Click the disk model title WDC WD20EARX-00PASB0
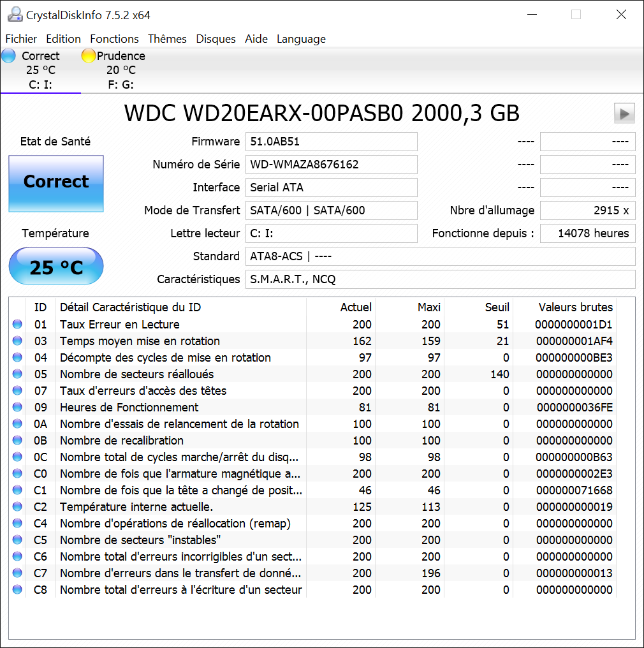Image resolution: width=644 pixels, height=648 pixels. [x=263, y=114]
